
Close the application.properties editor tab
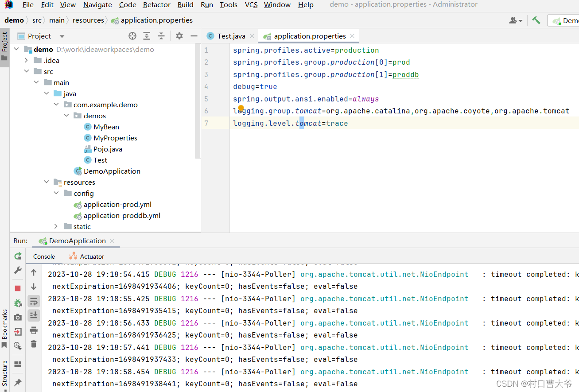click(x=352, y=36)
